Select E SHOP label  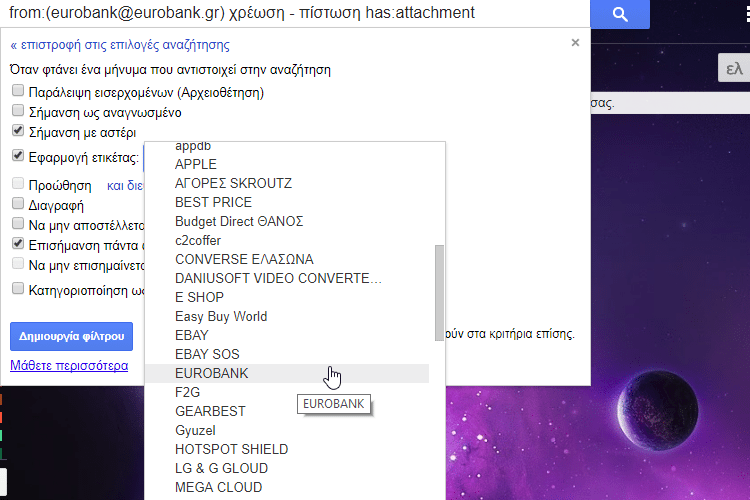click(x=287, y=297)
